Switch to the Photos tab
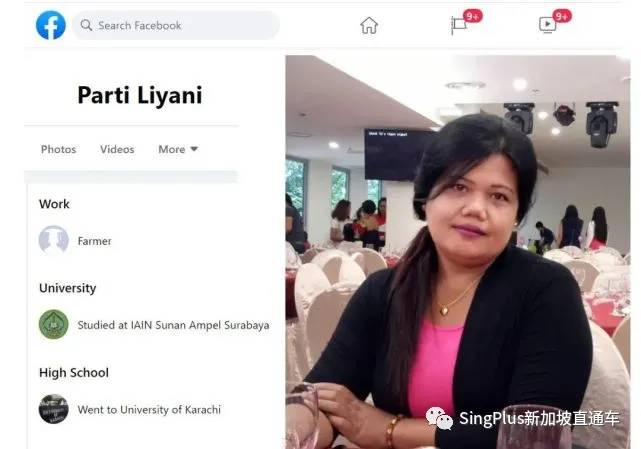The height and width of the screenshot is (449, 641). click(58, 149)
